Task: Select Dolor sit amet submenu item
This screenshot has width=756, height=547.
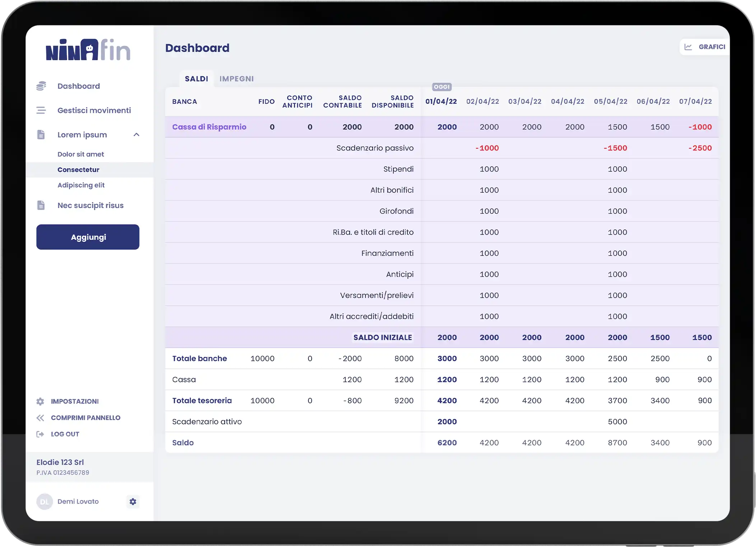Action: pyautogui.click(x=80, y=154)
